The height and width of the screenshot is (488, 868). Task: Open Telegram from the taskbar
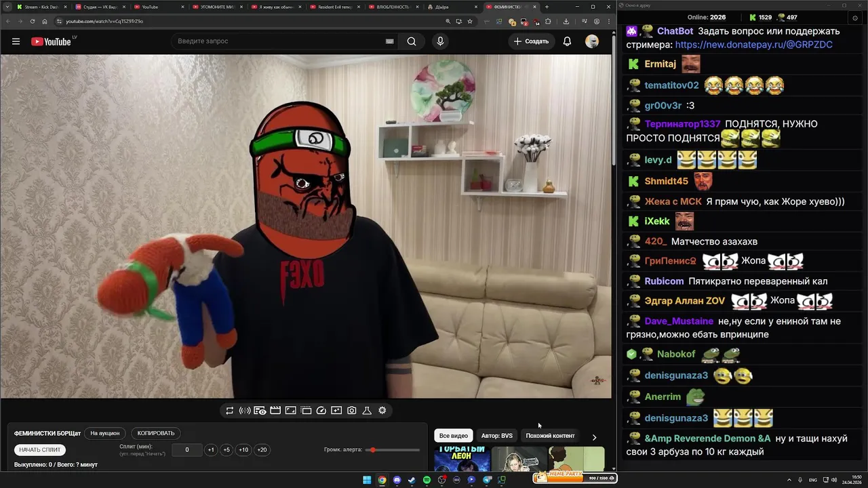tap(487, 480)
